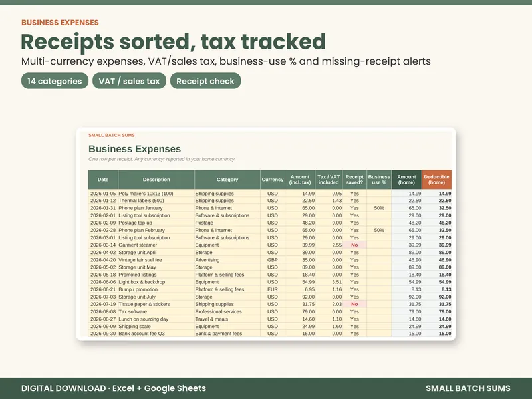Click the footer 'SMALL BATCH SUMS' brand name
Screen dimensions: 532x399
click(x=468, y=388)
